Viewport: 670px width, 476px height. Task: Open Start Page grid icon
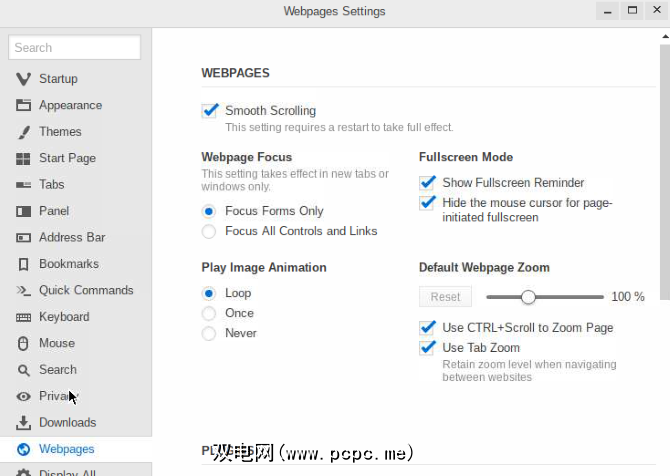(22, 158)
